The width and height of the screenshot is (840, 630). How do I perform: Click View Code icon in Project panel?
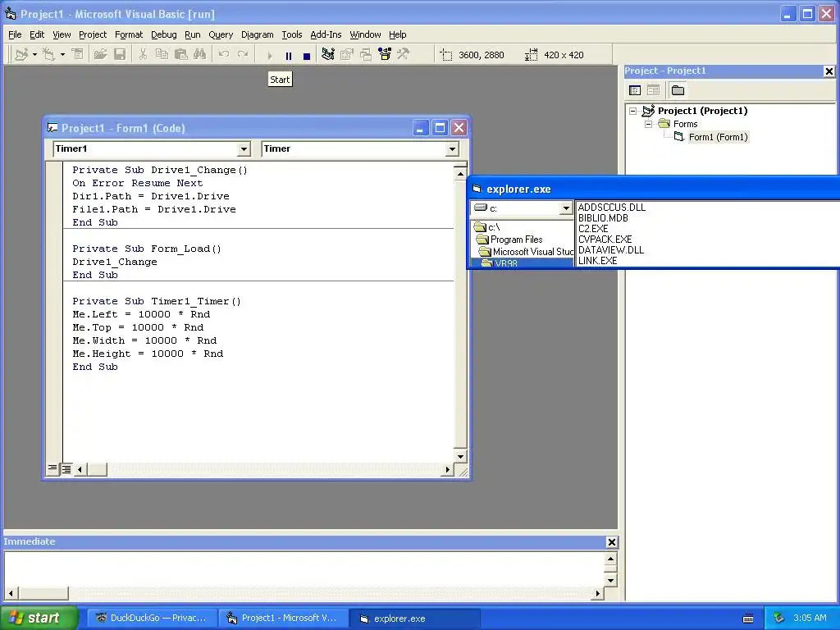coord(635,90)
